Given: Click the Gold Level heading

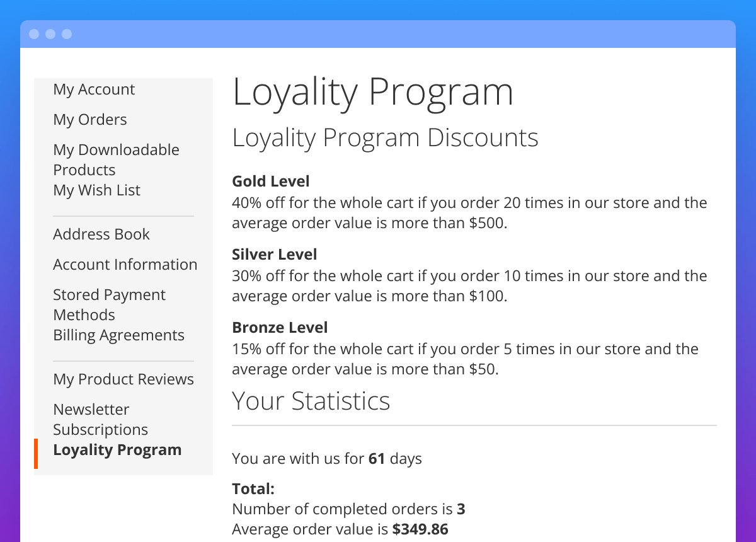Looking at the screenshot, I should coord(270,182).
